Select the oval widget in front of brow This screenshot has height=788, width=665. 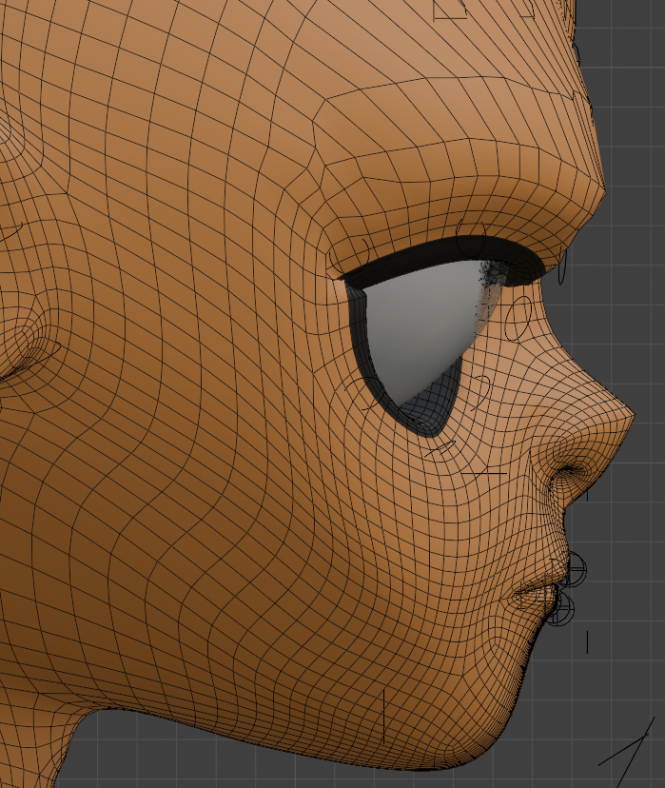563,267
